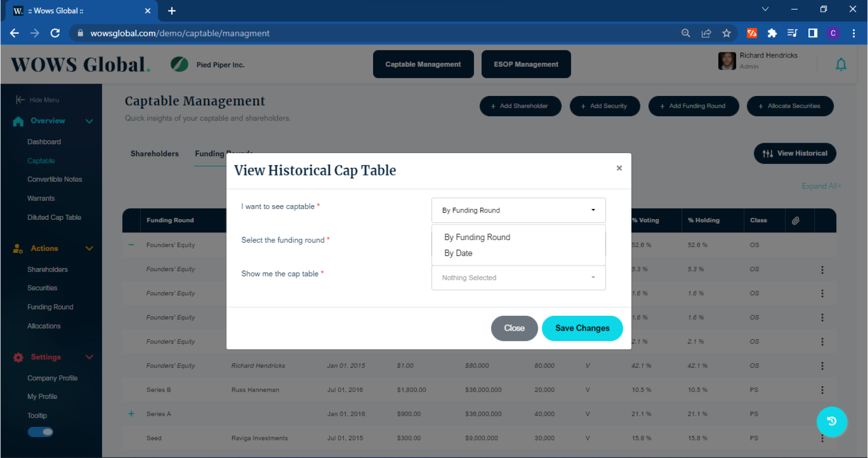Viewport: 868px width, 458px height.
Task: Switch to the Shareholders tab
Action: [x=154, y=154]
